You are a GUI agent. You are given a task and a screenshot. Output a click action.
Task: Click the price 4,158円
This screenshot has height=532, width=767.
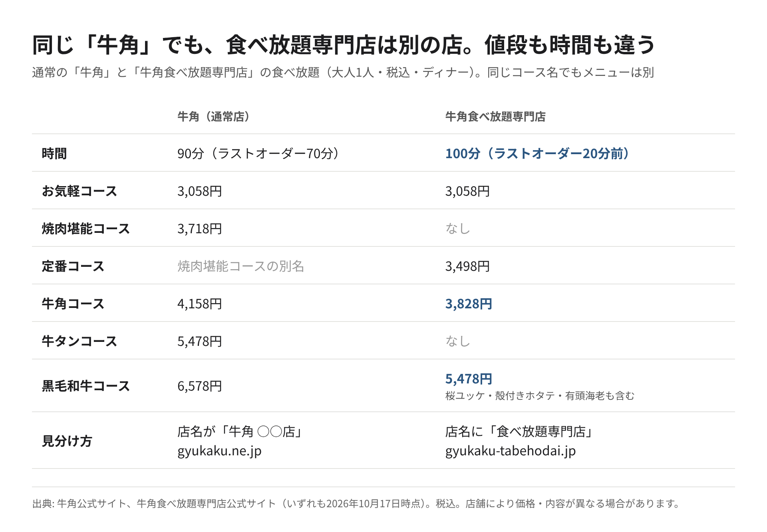200,304
